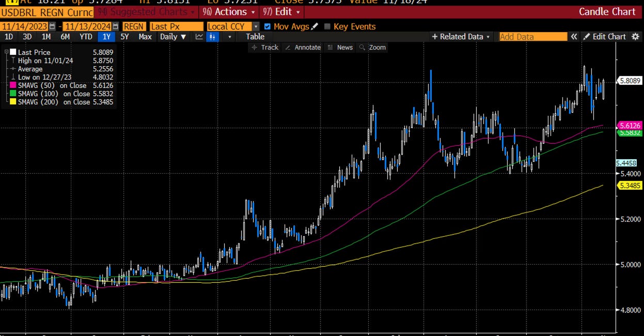Click the 5.8089 last price axis label
The height and width of the screenshot is (336, 644).
point(629,81)
